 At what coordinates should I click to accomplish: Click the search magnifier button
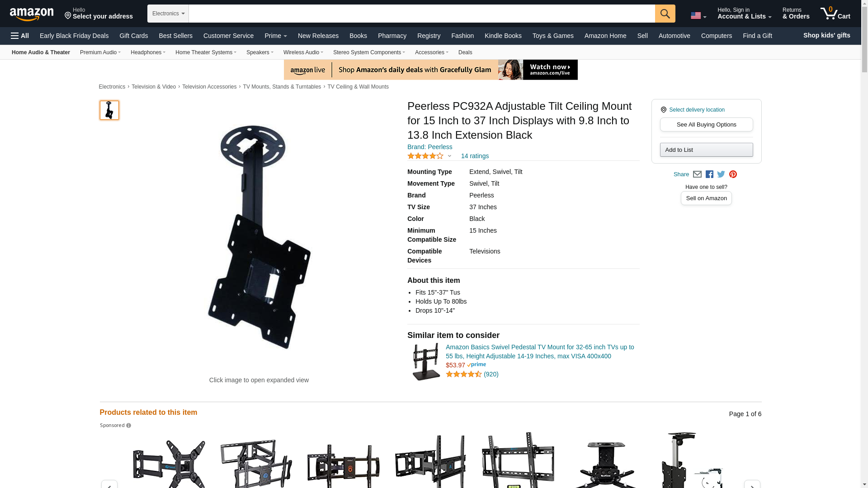tap(665, 14)
